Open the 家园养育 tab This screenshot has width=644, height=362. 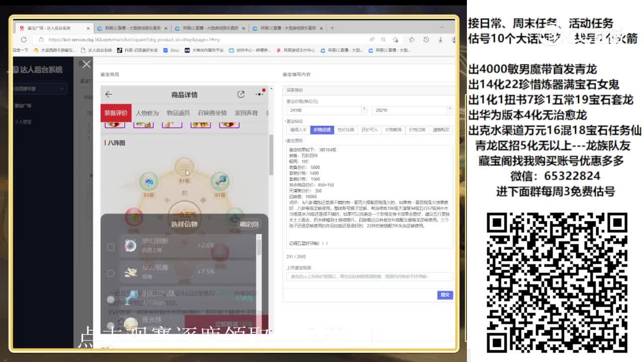246,113
